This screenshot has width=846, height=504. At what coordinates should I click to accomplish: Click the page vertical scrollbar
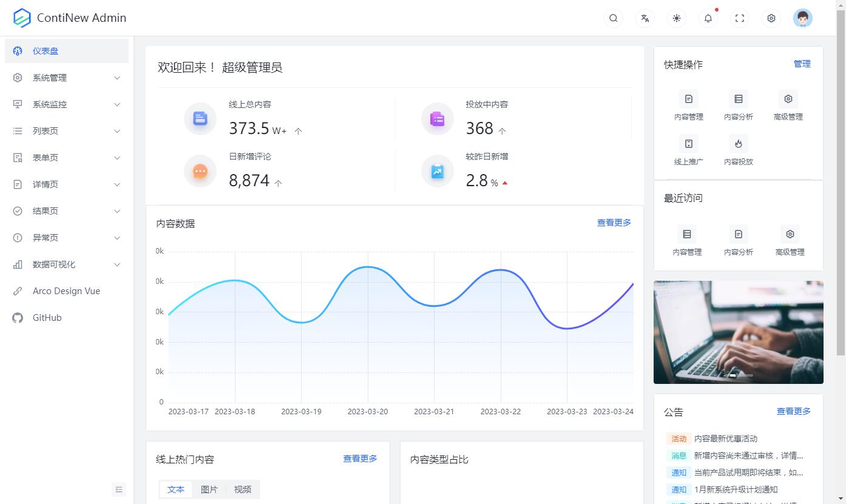(841, 182)
